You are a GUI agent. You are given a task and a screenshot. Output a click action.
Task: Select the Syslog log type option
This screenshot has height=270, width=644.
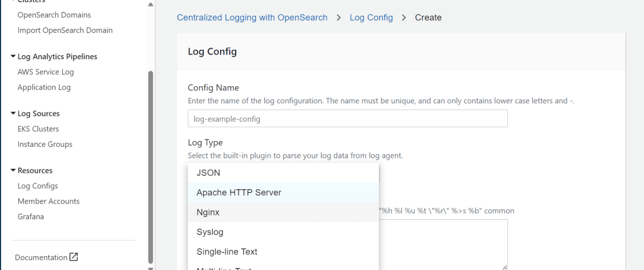pos(210,232)
